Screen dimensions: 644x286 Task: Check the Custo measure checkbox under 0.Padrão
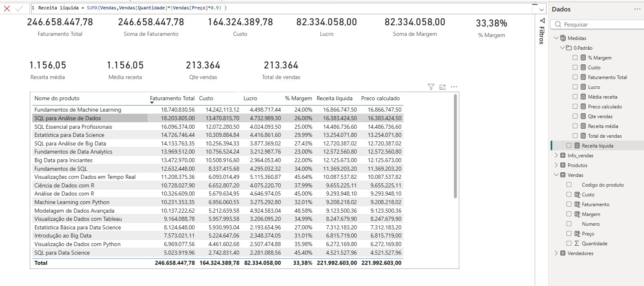pos(575,67)
